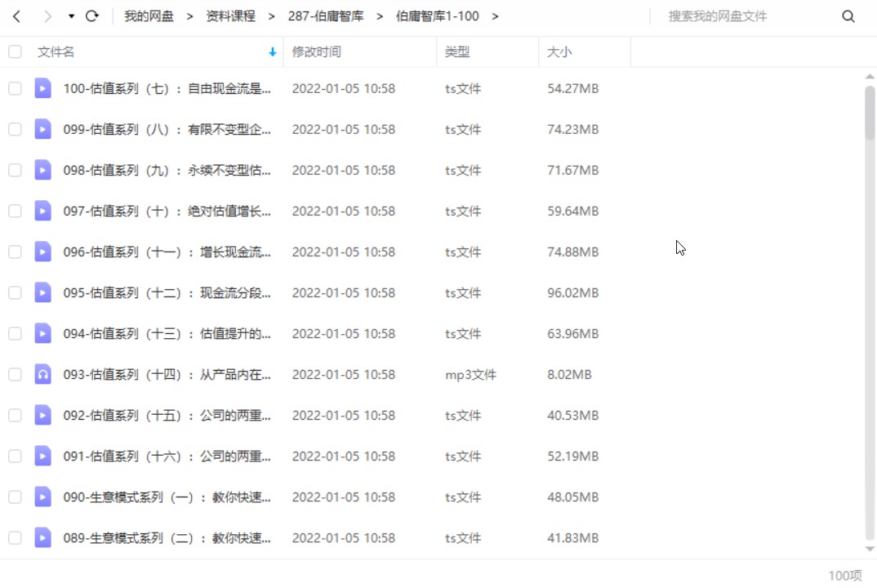Check the box for file 094-估值系列
877x588 pixels.
15,333
